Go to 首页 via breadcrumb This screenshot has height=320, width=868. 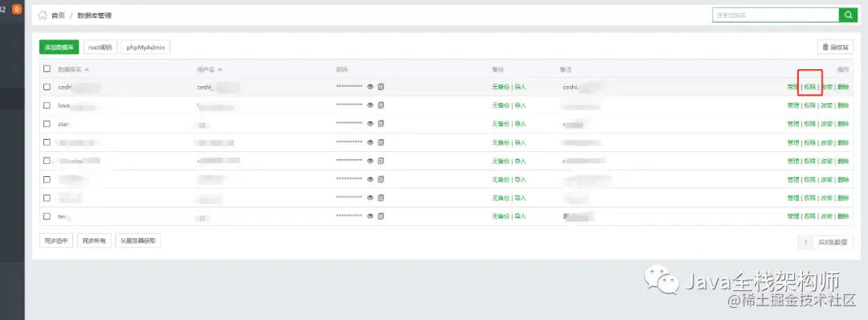[58, 15]
